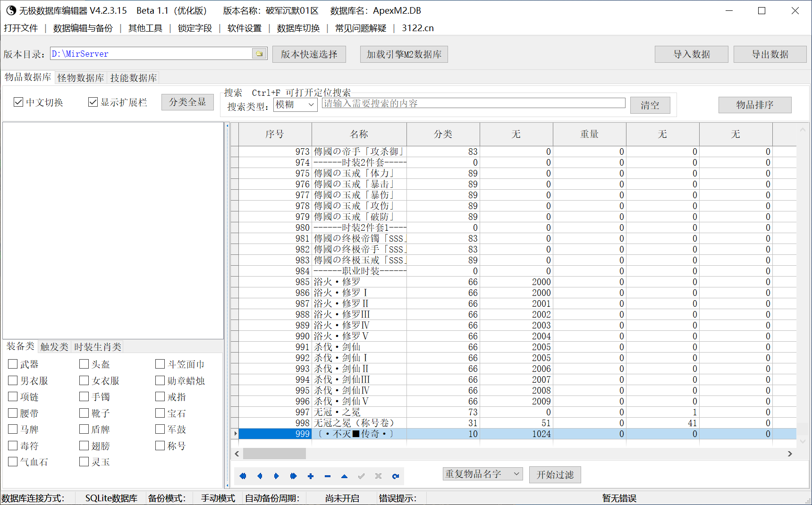Click the row indicator arrow for row 999
This screenshot has width=812, height=505.
235,433
